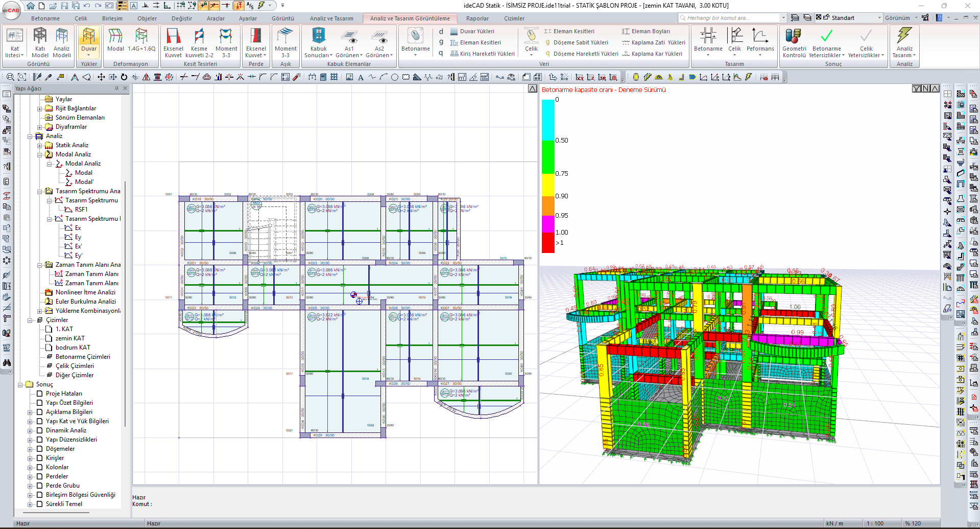The width and height of the screenshot is (980, 529).
Task: Click the Herhangi bir komut ara search field
Action: [732, 18]
